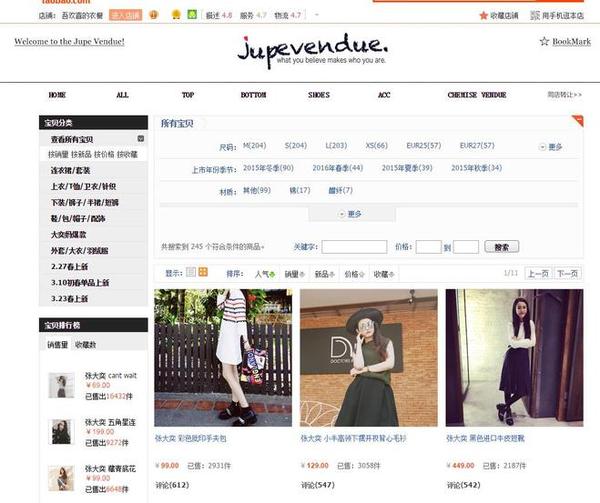Open the 3.23春上新 category
Screen dimensions: 600x503
(70, 299)
